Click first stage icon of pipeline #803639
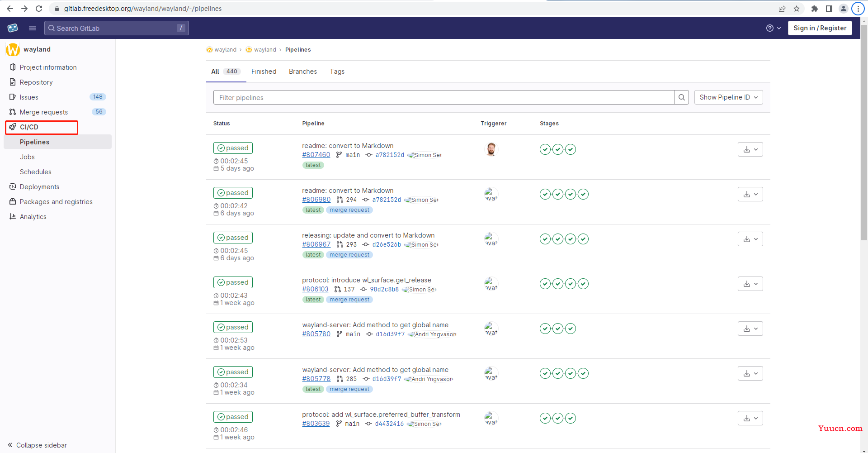 (545, 418)
